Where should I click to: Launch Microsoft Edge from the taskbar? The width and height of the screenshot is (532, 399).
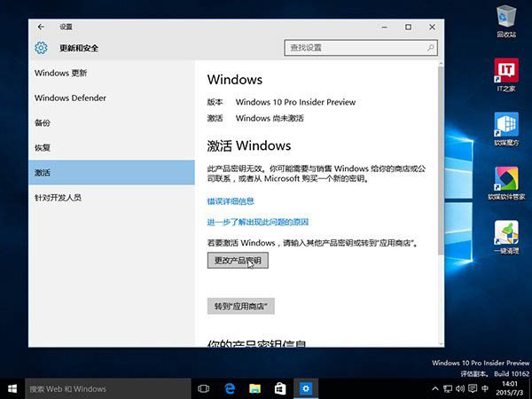click(230, 388)
